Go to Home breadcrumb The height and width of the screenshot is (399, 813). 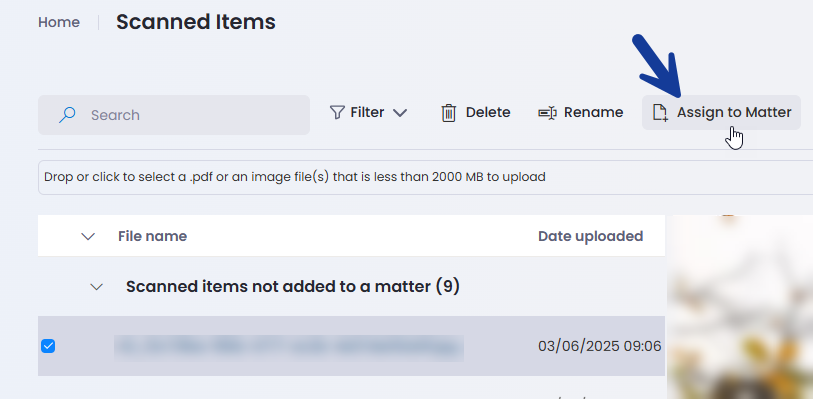(59, 22)
